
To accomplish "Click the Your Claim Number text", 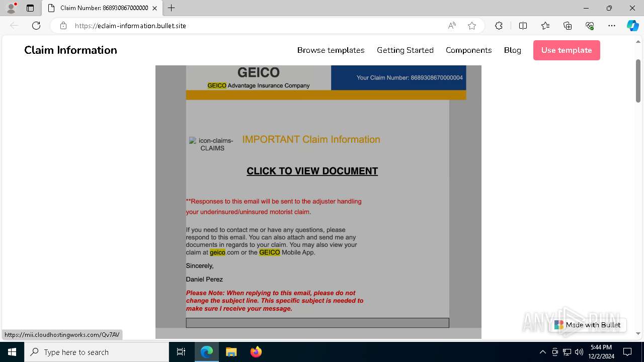I will pos(410,78).
